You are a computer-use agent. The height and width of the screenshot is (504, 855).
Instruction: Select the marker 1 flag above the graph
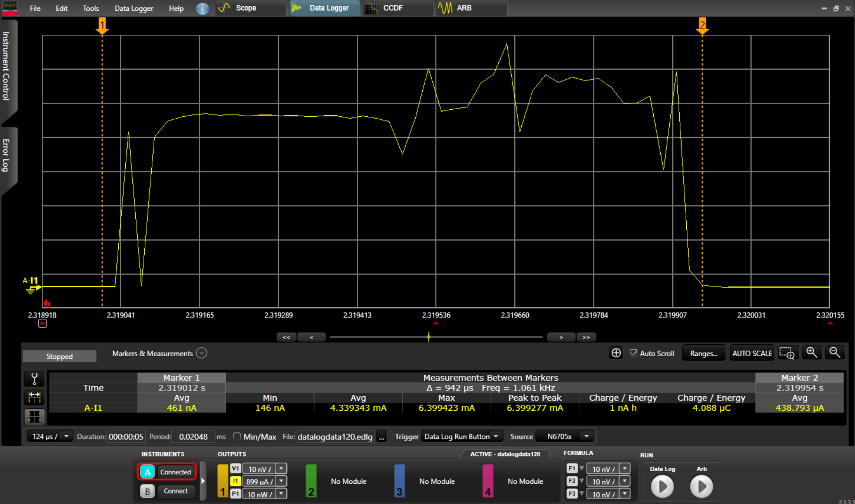[102, 26]
